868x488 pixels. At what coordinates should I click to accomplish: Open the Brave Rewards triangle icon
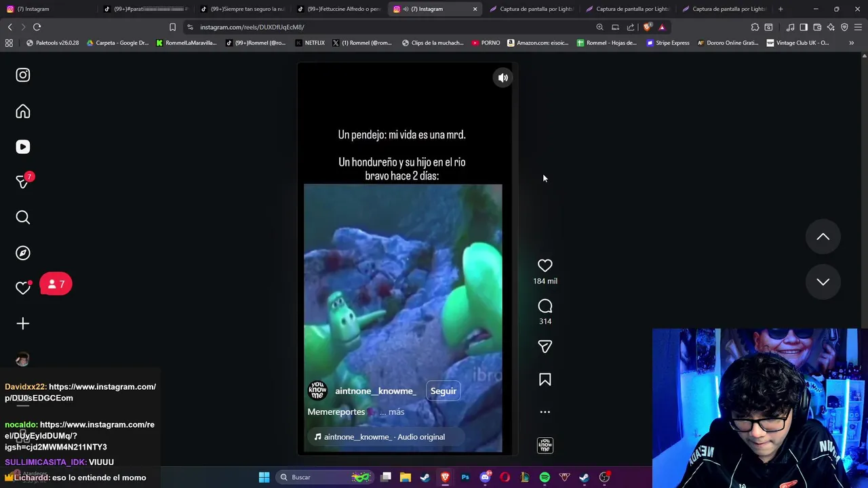click(662, 27)
